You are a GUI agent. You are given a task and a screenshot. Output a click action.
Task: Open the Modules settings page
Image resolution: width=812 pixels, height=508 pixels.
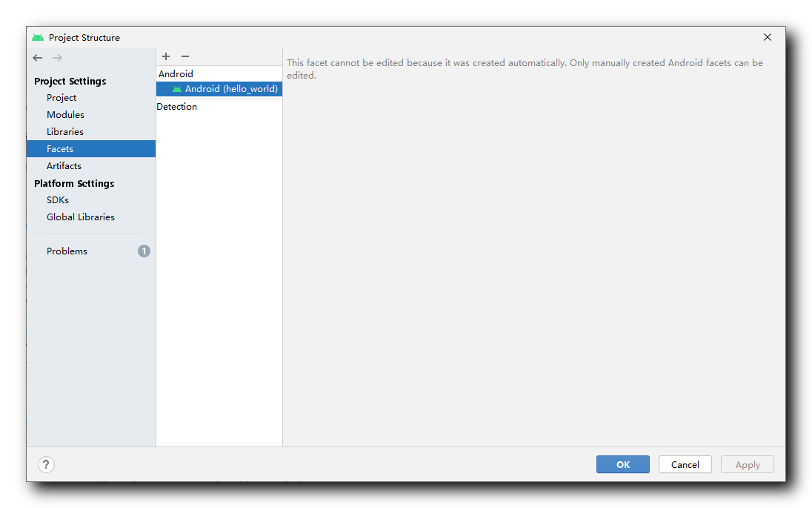pyautogui.click(x=91, y=114)
